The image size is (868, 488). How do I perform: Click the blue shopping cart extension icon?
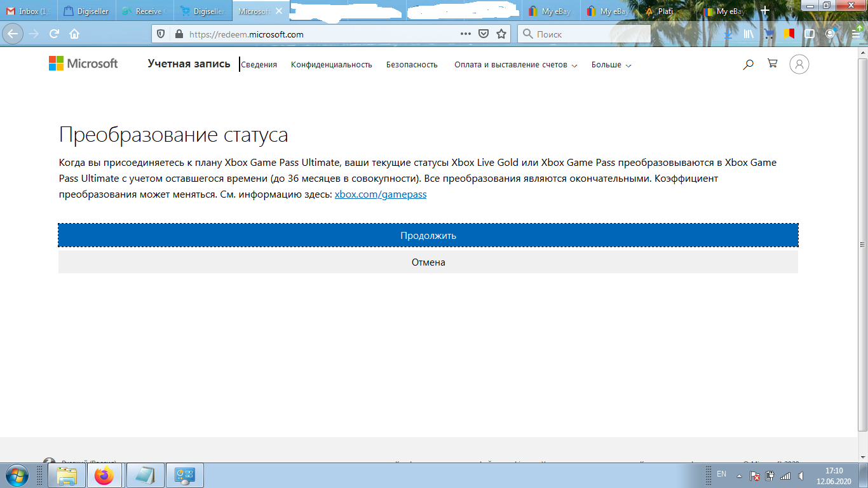pos(769,34)
